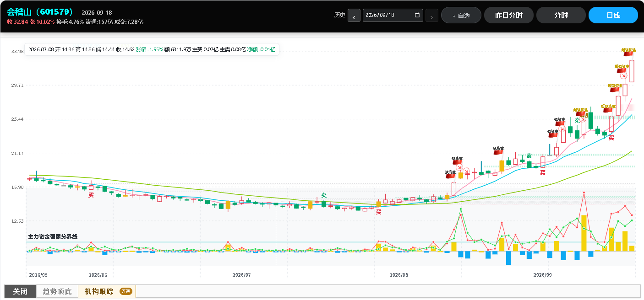Go to the previous trading day
The width and height of the screenshot is (644, 300).
click(x=354, y=16)
